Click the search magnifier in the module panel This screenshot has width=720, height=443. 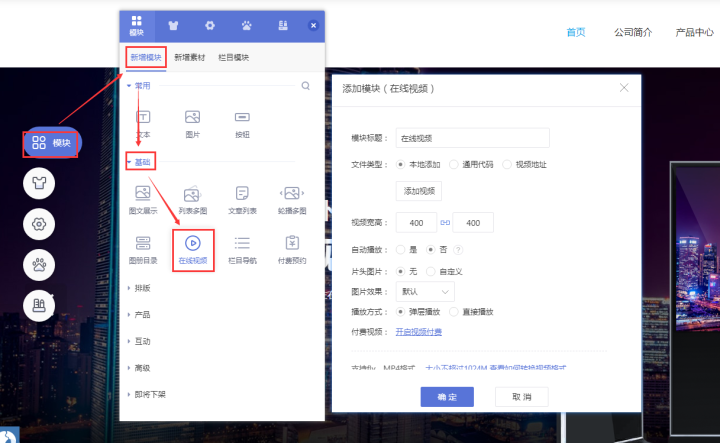305,86
